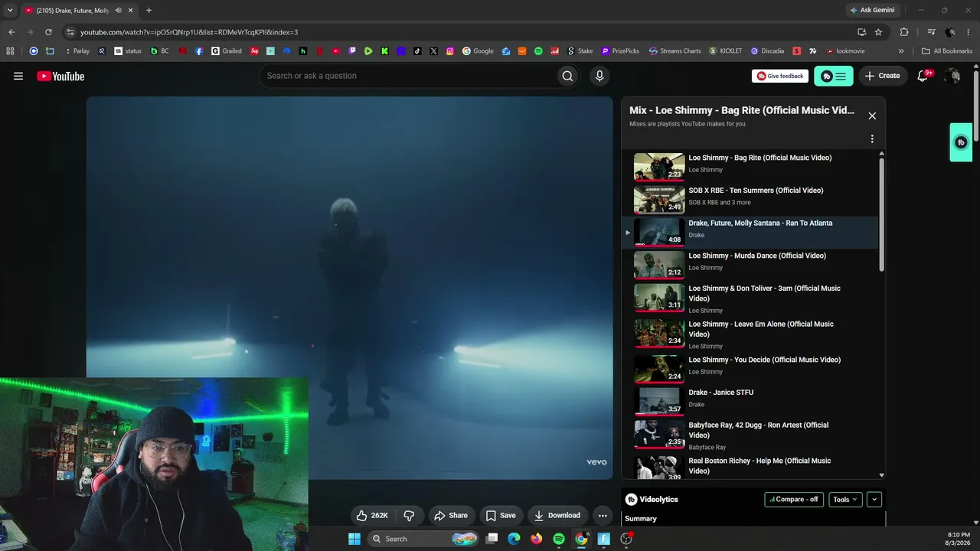Open the Videolytics Tools dropdown

(846, 499)
